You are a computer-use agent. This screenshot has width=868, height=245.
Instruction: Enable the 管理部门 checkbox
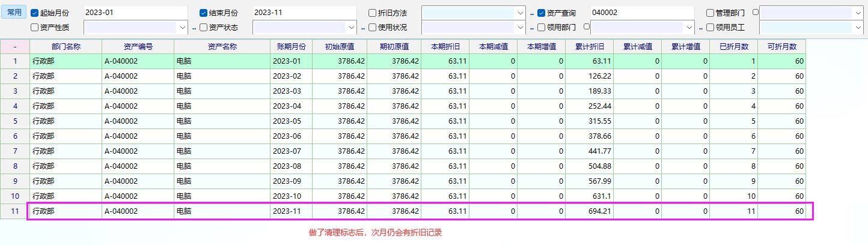[711, 13]
